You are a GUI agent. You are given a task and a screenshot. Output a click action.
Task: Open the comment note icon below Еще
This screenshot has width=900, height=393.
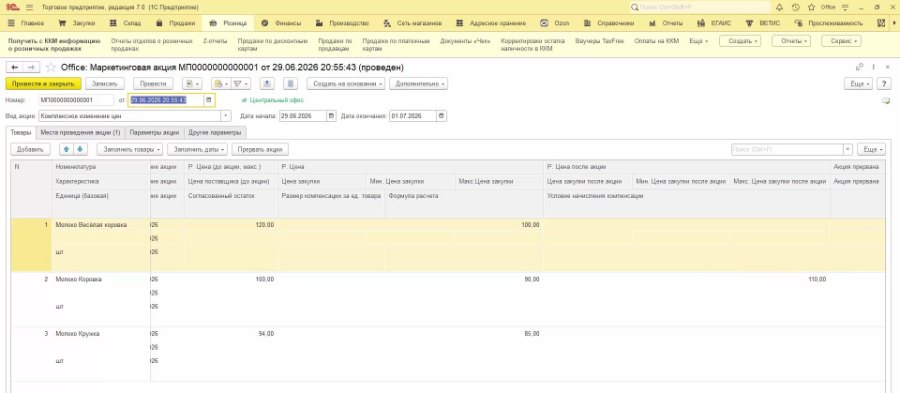tap(886, 101)
